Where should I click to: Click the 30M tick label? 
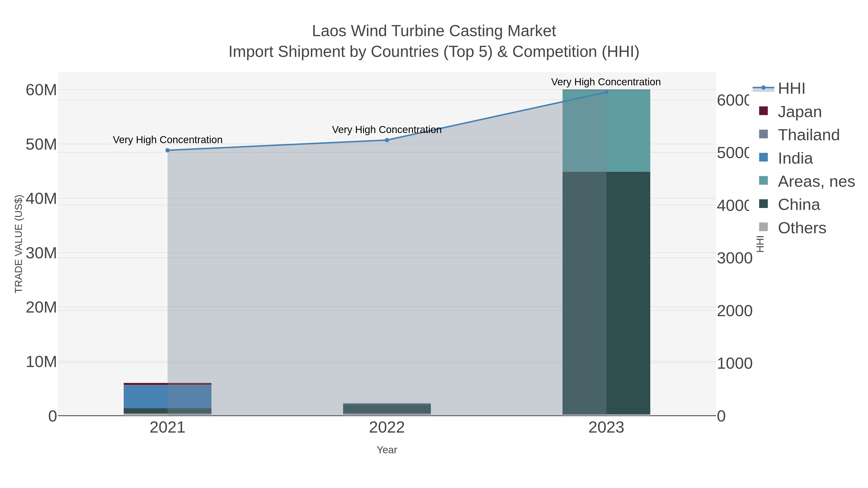coord(41,253)
